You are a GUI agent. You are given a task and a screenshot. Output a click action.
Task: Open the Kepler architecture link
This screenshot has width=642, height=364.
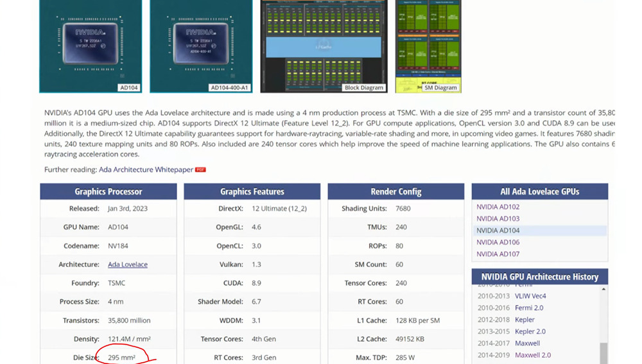pyautogui.click(x=525, y=320)
